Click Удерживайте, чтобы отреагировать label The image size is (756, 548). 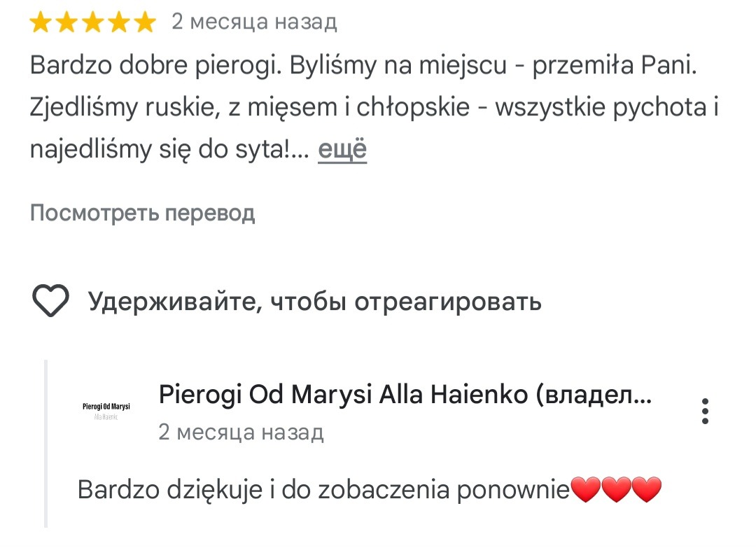click(314, 301)
